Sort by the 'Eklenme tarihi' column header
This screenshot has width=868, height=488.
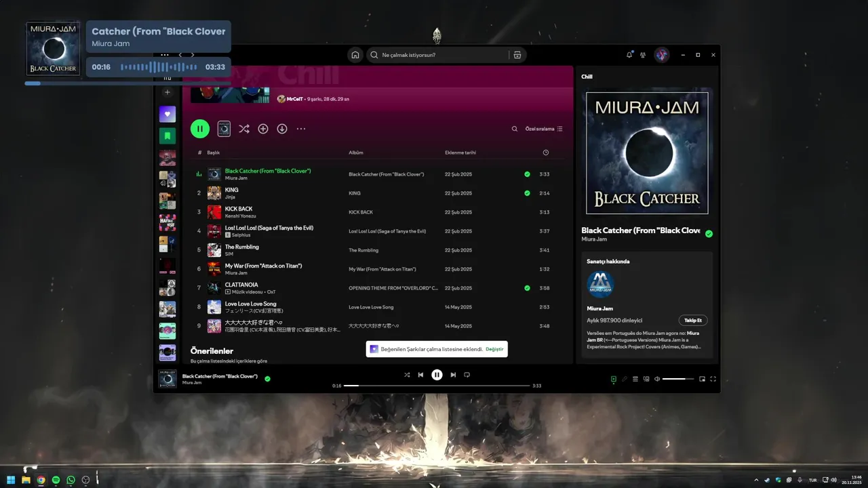(460, 152)
